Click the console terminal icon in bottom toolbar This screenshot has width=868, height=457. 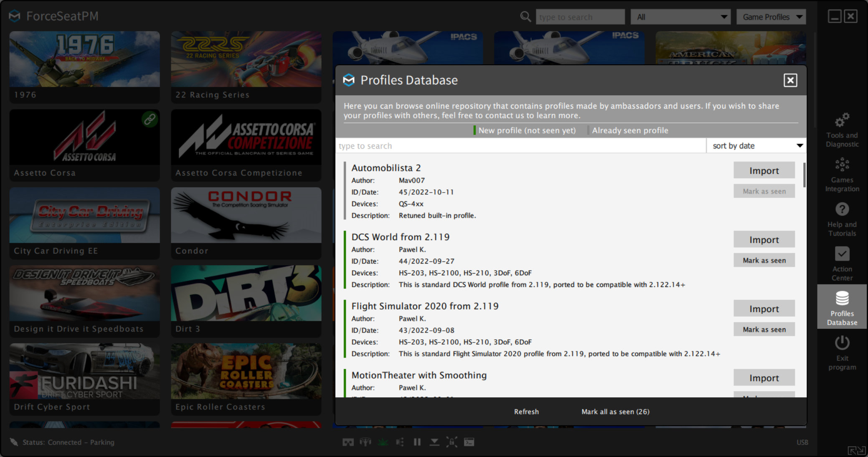pyautogui.click(x=469, y=442)
